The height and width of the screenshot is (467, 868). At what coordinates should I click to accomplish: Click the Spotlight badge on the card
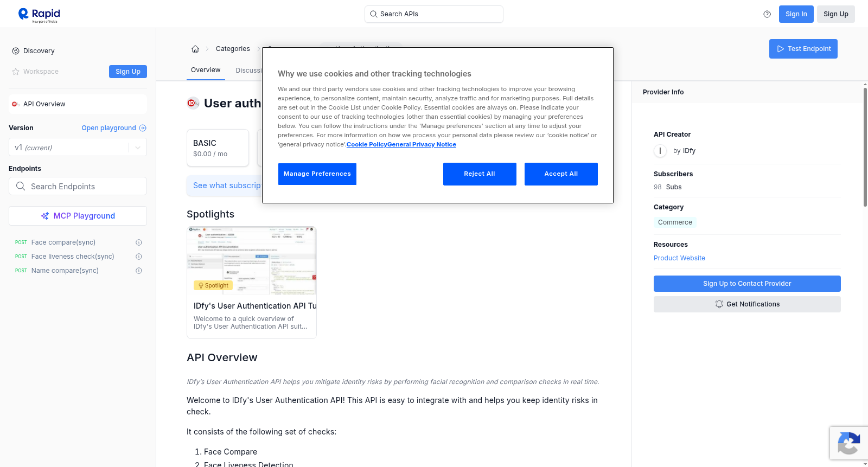pyautogui.click(x=213, y=285)
